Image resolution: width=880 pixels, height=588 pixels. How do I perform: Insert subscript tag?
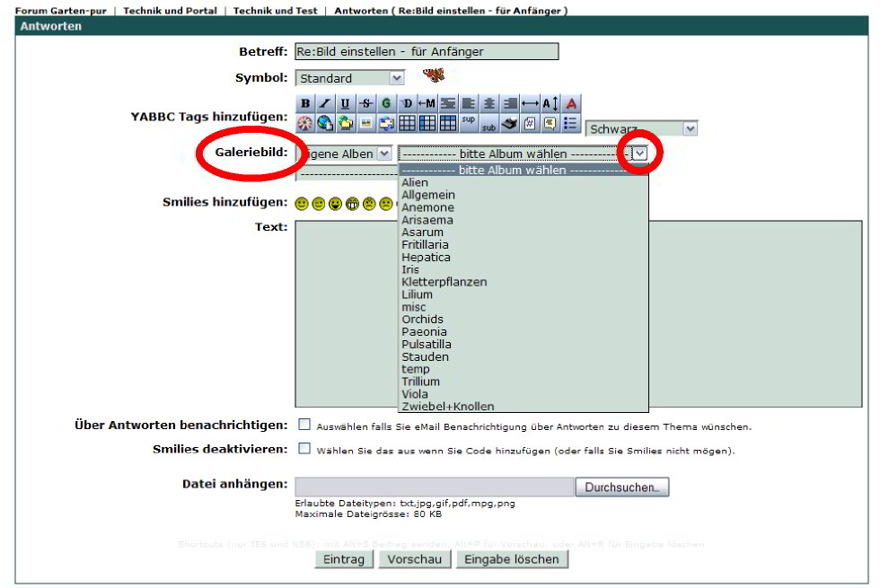[x=488, y=124]
